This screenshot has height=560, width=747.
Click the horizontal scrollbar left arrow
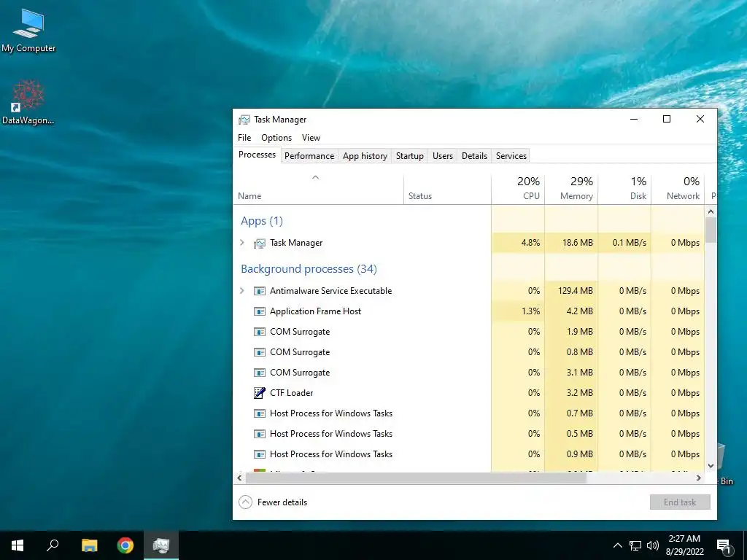(x=239, y=478)
